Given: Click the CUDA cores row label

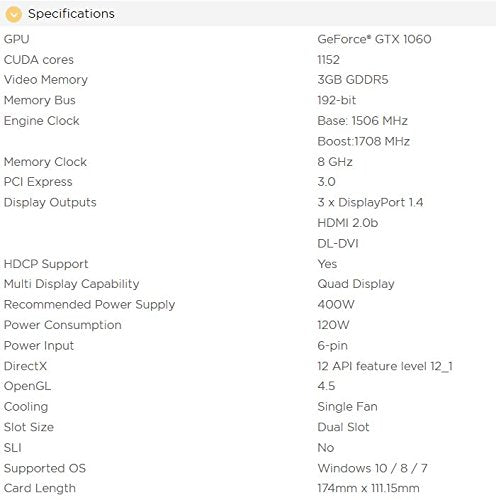Looking at the screenshot, I should point(39,60).
